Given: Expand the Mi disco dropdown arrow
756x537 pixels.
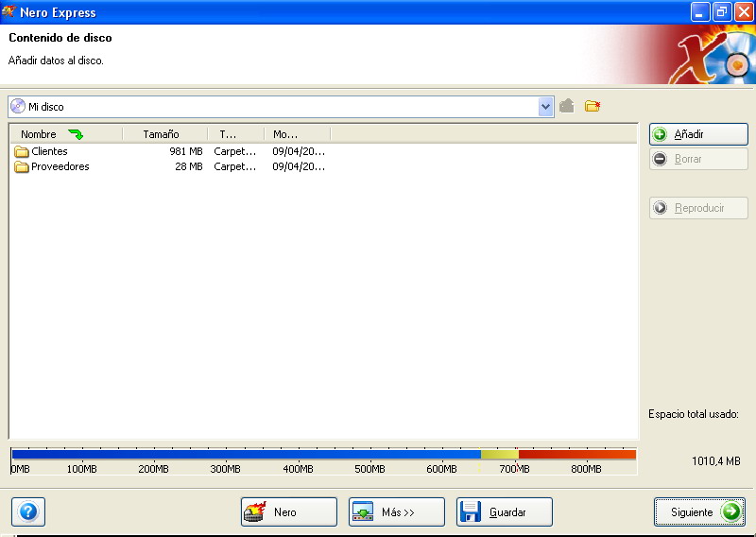Looking at the screenshot, I should tap(545, 107).
